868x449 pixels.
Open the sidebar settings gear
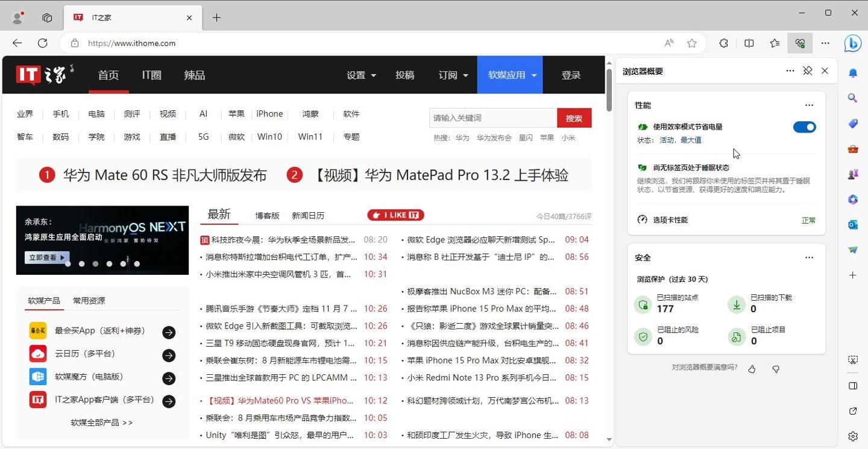[853, 436]
